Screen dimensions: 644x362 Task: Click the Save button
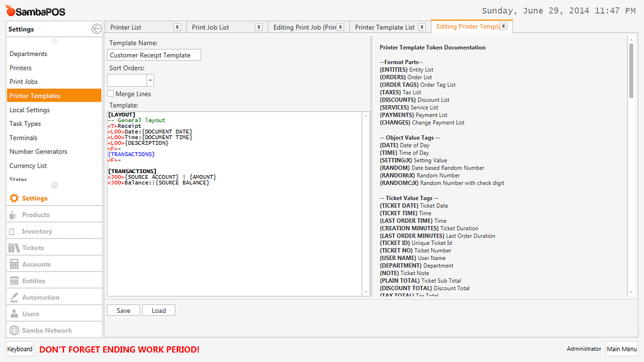[x=123, y=310]
